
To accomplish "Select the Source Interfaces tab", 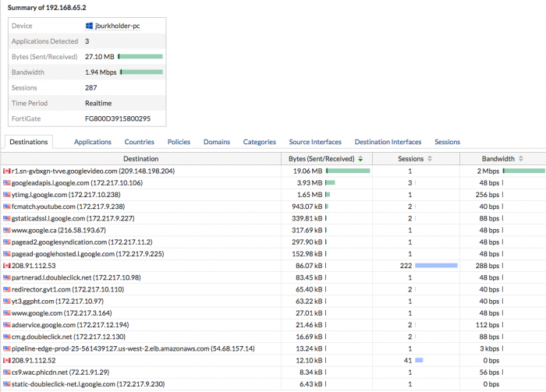I will click(x=315, y=142).
